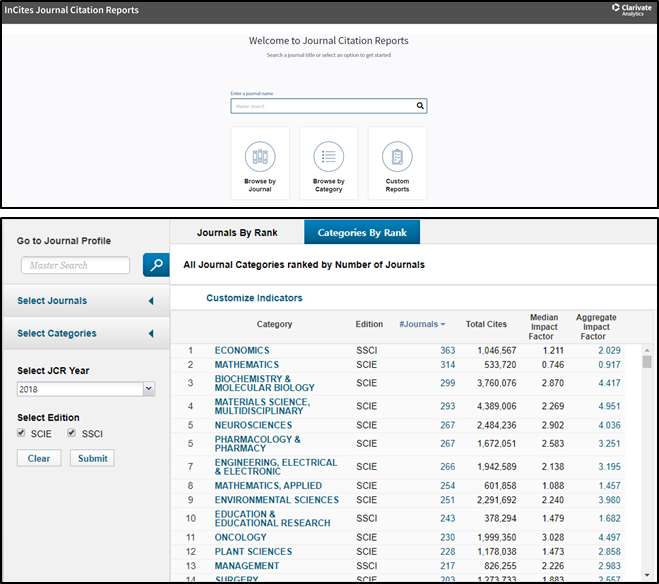Click journal count 230 for Oncology

(448, 537)
